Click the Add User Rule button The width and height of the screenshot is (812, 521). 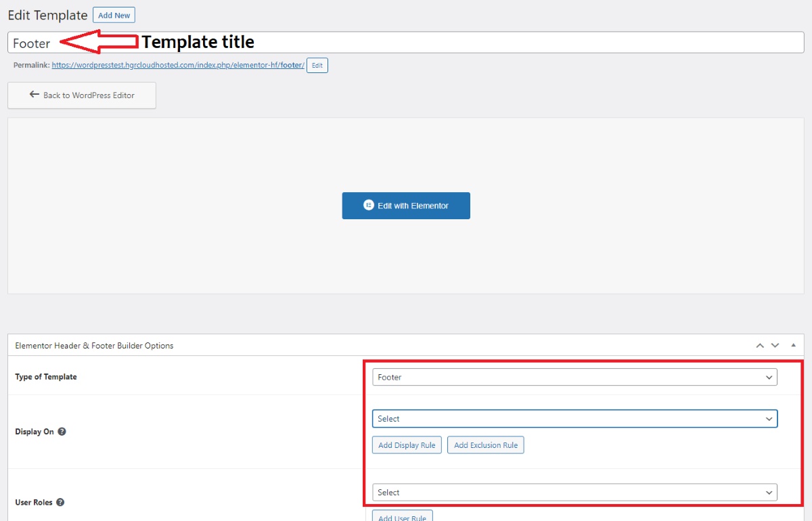402,516
